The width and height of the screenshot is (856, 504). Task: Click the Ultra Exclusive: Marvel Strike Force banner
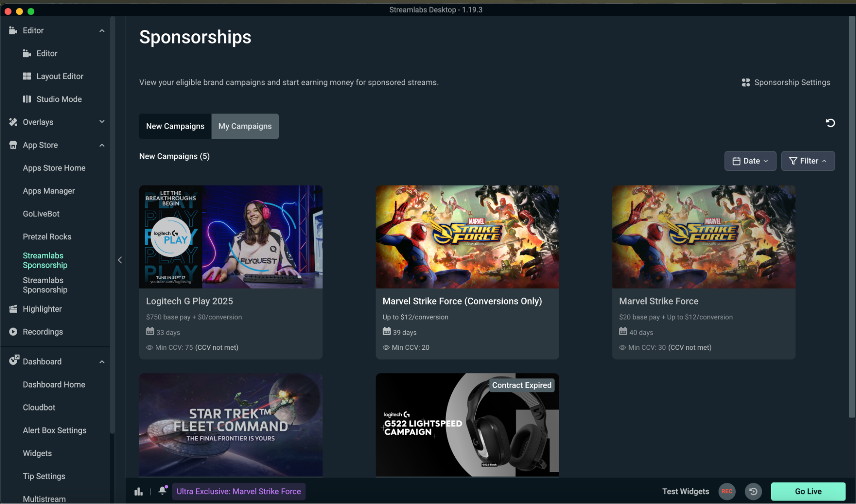(239, 491)
